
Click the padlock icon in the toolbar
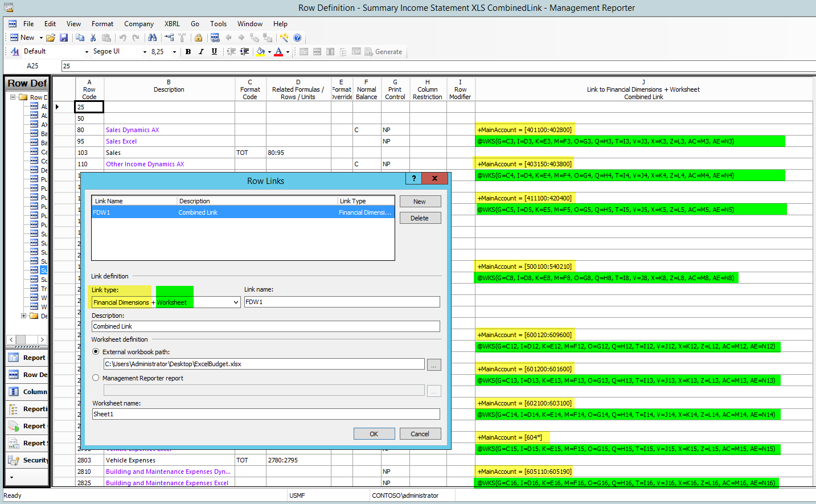(198, 38)
